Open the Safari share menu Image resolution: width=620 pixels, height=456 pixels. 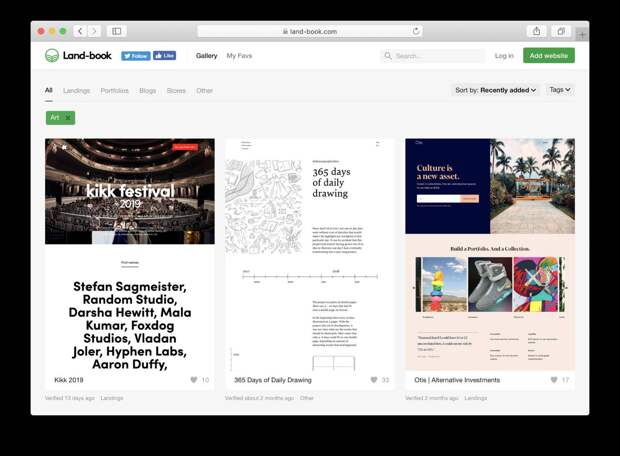click(x=537, y=31)
